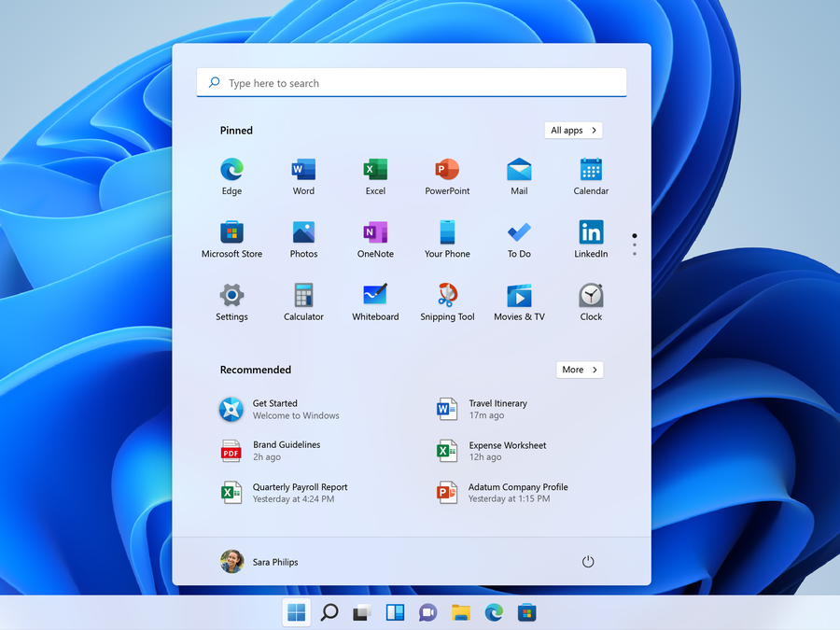
Task: Open the Widgets taskbar icon
Action: 396,612
